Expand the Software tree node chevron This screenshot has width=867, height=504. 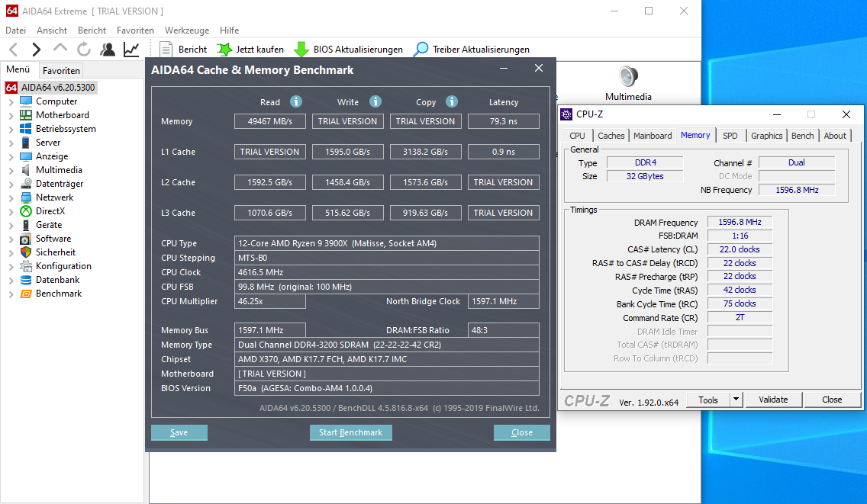tap(11, 239)
